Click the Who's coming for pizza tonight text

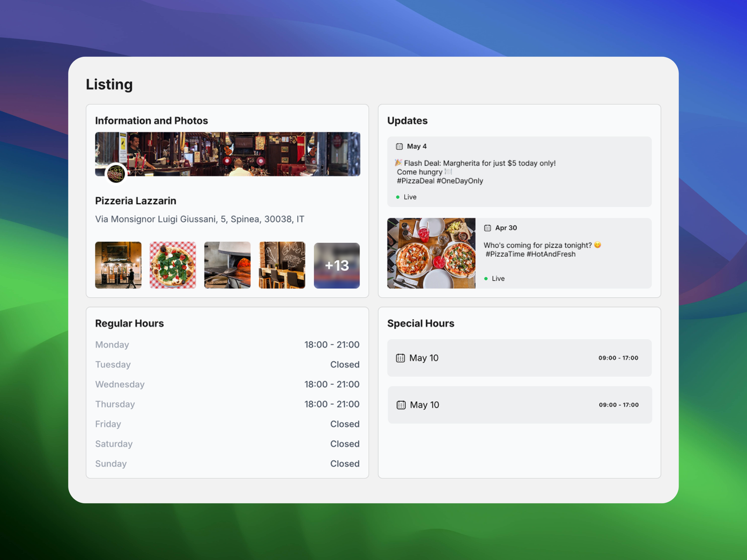click(542, 245)
